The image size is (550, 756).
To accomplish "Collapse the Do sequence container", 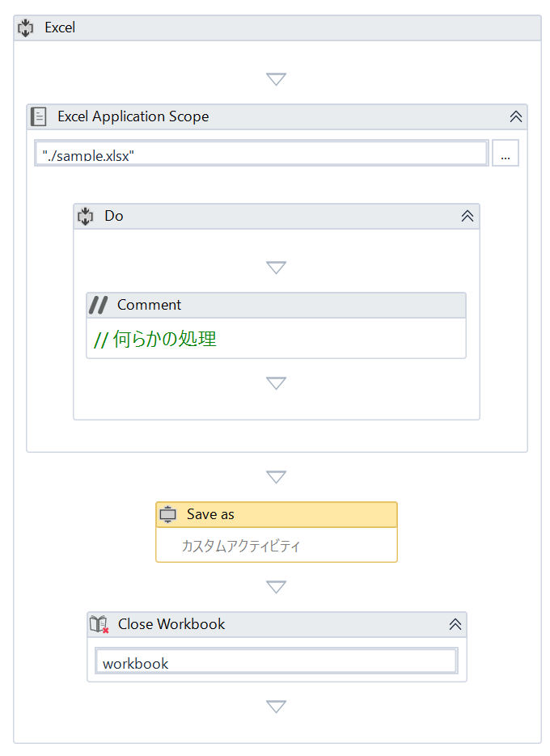I will [x=467, y=216].
